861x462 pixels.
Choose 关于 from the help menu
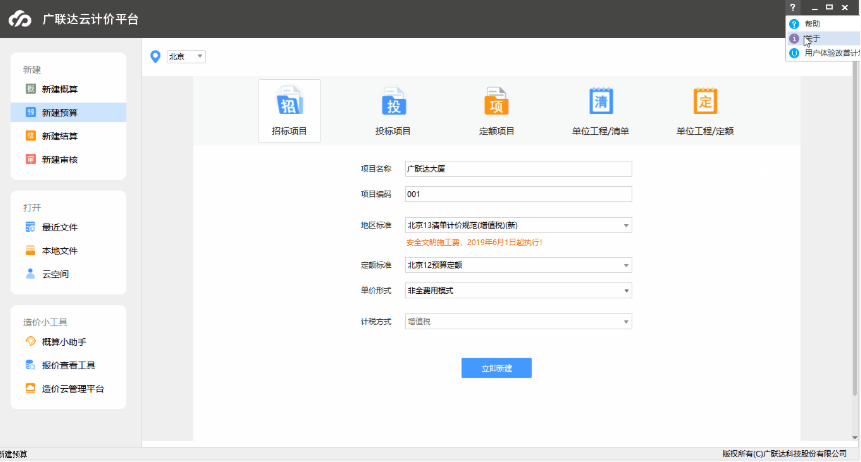point(811,38)
